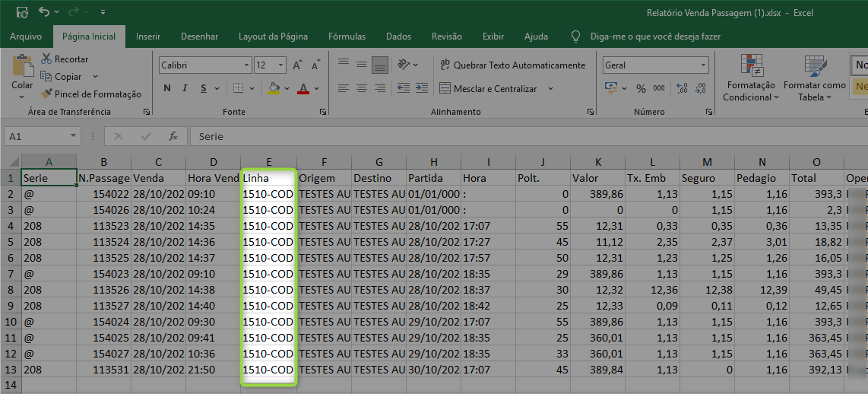Click the Recortar (cut) scissors icon
Screen dimensions: 868x394
point(46,59)
